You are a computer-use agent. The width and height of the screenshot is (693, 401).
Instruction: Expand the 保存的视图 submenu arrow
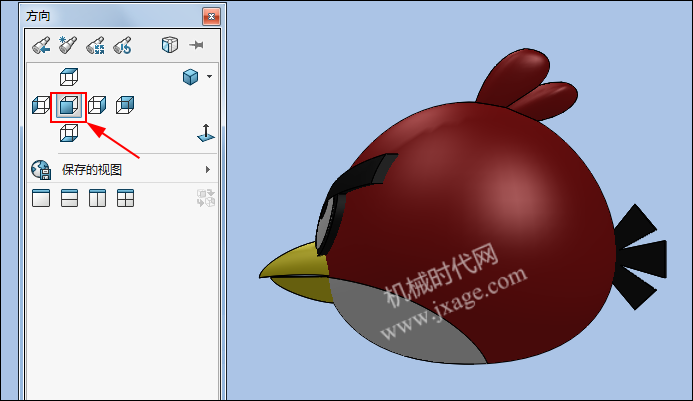pos(208,170)
